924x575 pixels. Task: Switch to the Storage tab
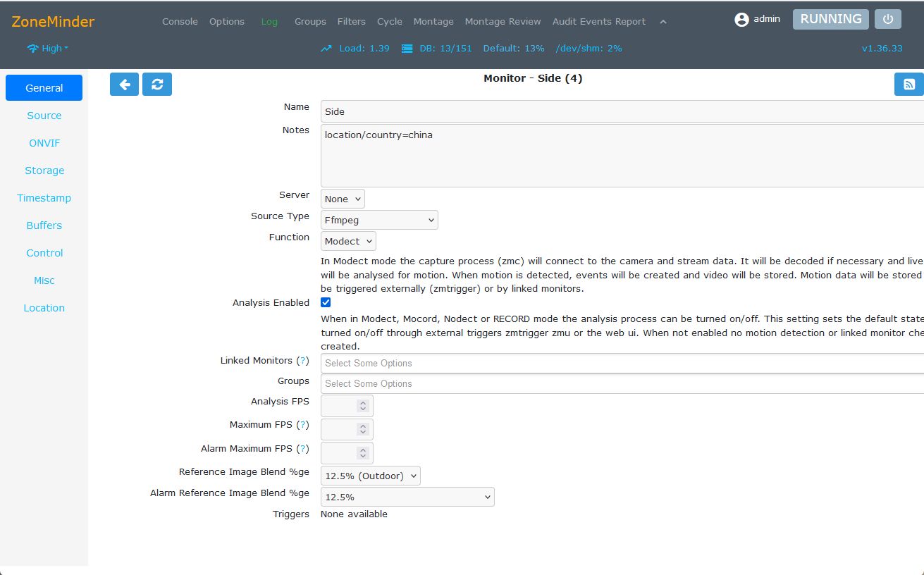pos(44,171)
